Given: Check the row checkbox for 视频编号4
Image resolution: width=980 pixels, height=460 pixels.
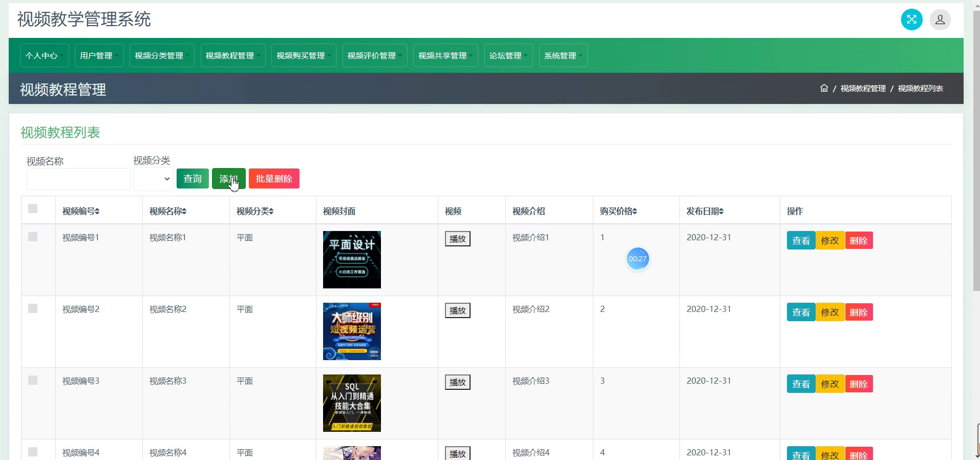Looking at the screenshot, I should coord(33,452).
